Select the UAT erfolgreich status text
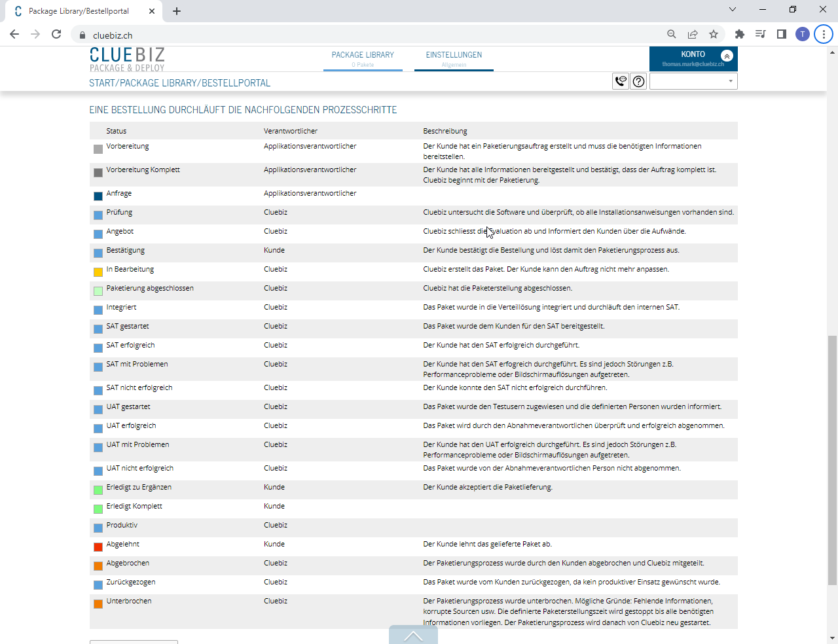This screenshot has height=644, width=838. click(132, 425)
